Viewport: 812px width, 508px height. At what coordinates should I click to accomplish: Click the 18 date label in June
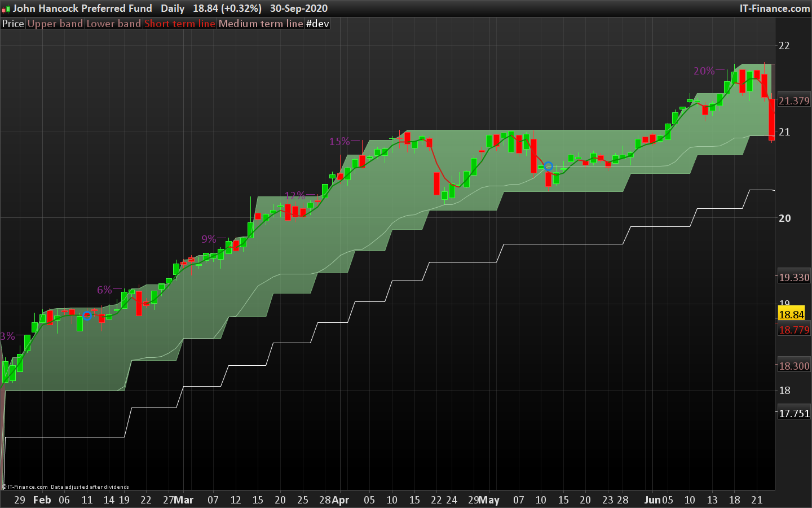(735, 500)
